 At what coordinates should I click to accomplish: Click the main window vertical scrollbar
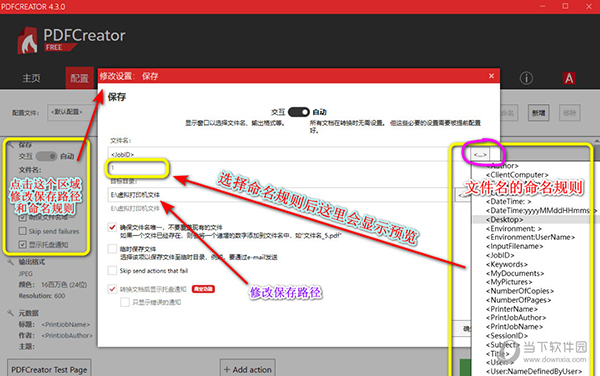(x=597, y=256)
